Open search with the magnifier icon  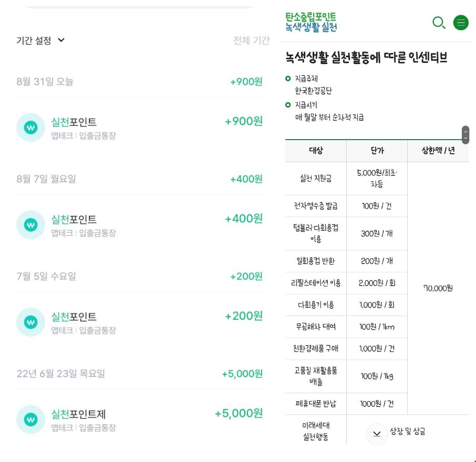pyautogui.click(x=439, y=23)
